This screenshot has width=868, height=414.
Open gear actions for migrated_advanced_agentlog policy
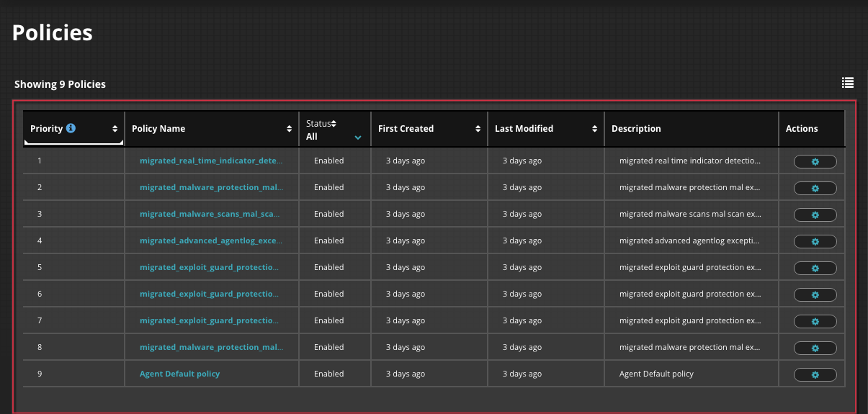[815, 242]
